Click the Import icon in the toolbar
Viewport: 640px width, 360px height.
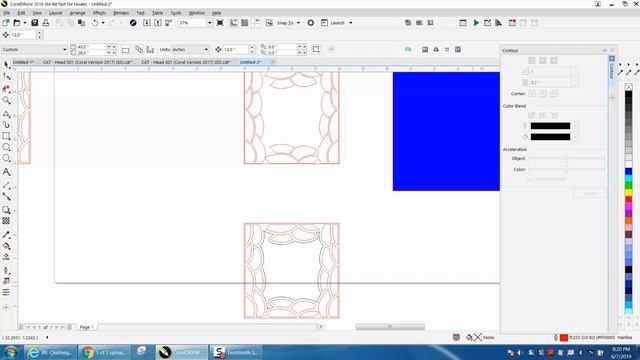tap(147, 23)
